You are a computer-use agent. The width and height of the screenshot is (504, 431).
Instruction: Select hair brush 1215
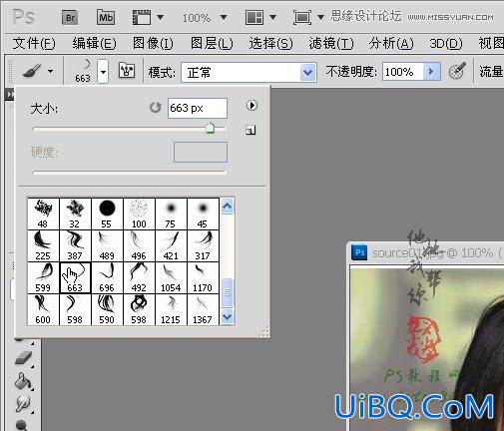(171, 309)
